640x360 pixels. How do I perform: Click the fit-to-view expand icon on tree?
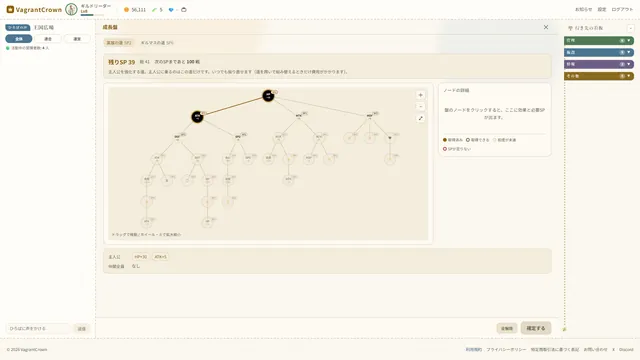click(x=420, y=118)
